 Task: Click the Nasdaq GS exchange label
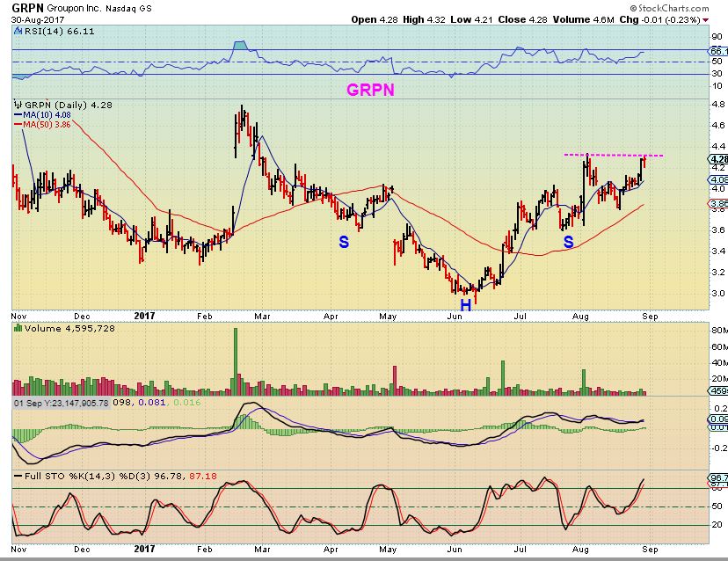pos(128,9)
